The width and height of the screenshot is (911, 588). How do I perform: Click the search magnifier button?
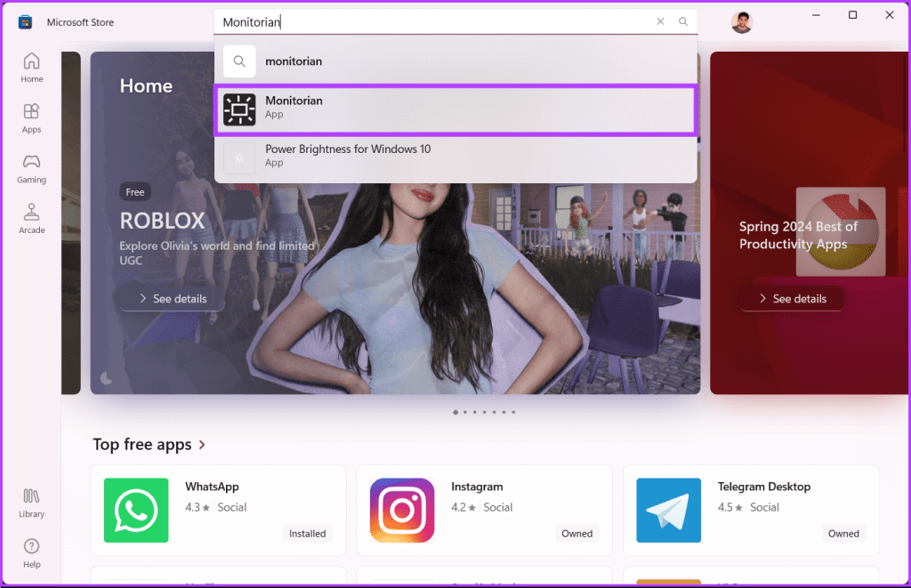[x=682, y=21]
